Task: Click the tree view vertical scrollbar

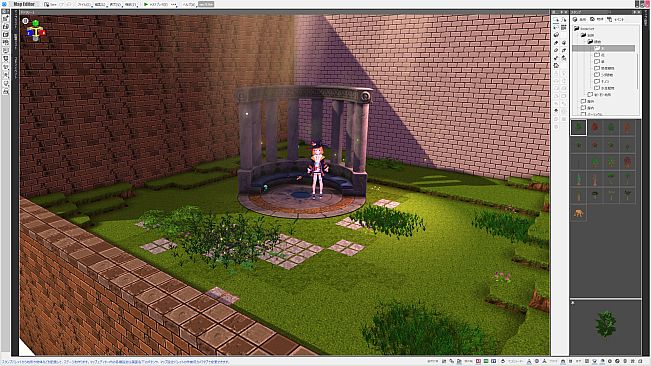Action: (x=638, y=71)
